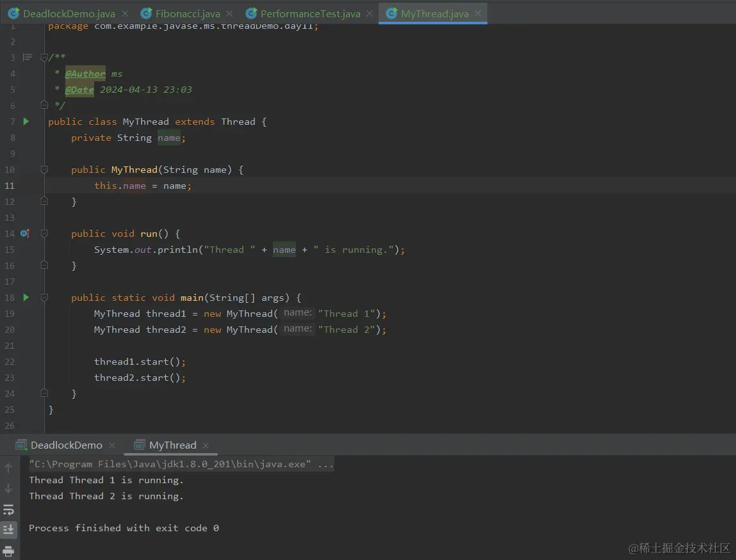Screen dimensions: 736x560
Task: Click the highlighted name field declaration
Action: [169, 138]
